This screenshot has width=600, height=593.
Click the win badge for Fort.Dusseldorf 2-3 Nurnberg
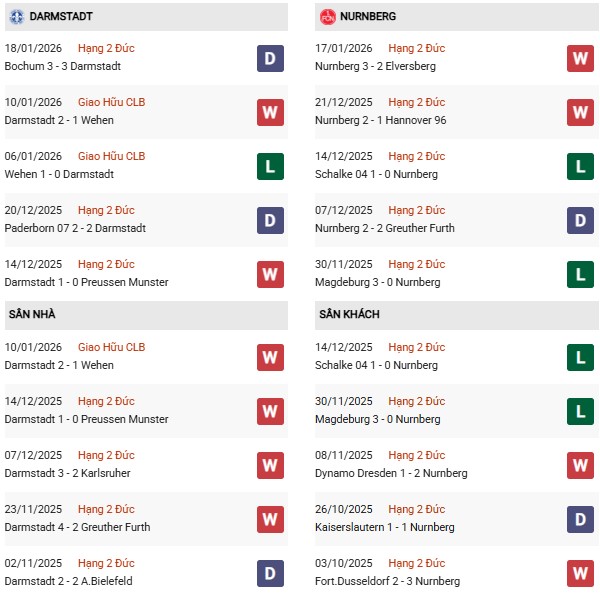coord(580,574)
